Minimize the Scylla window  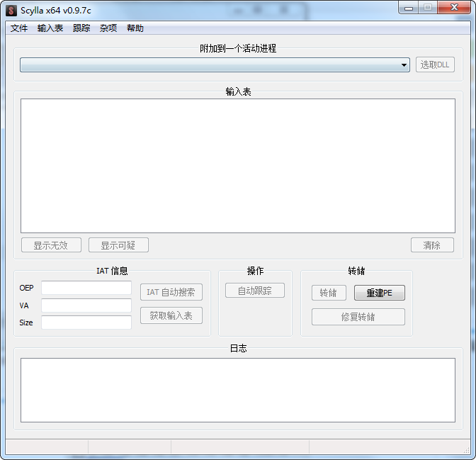coord(409,8)
